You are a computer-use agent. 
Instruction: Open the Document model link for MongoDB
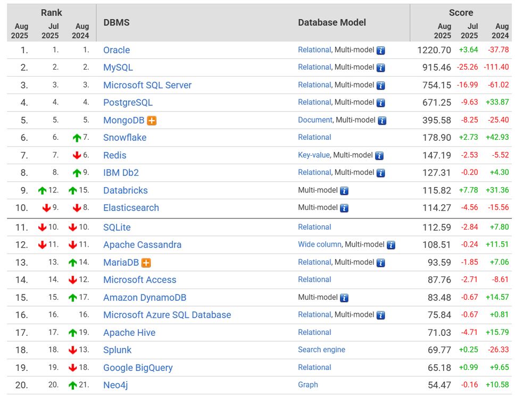click(315, 120)
